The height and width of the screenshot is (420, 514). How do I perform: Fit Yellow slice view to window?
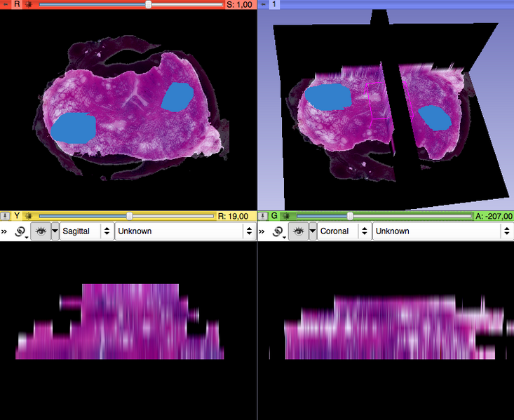point(29,216)
